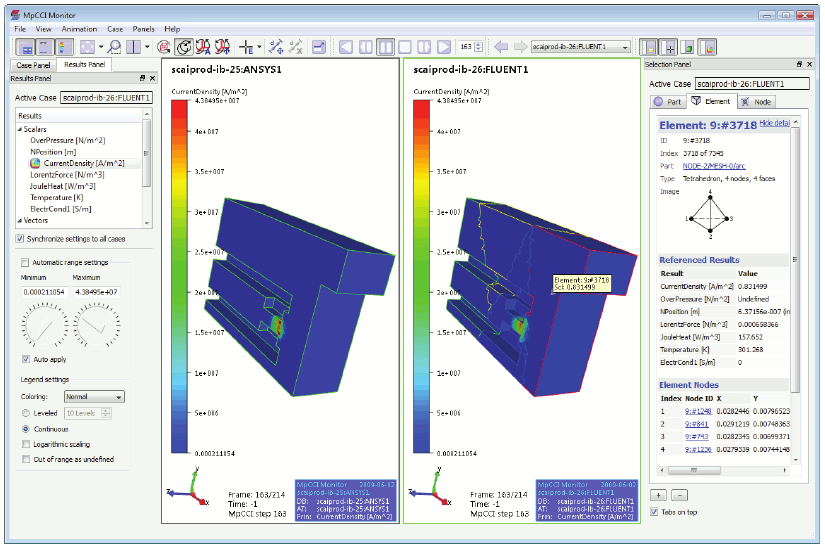Open the Animation menu

click(79, 29)
